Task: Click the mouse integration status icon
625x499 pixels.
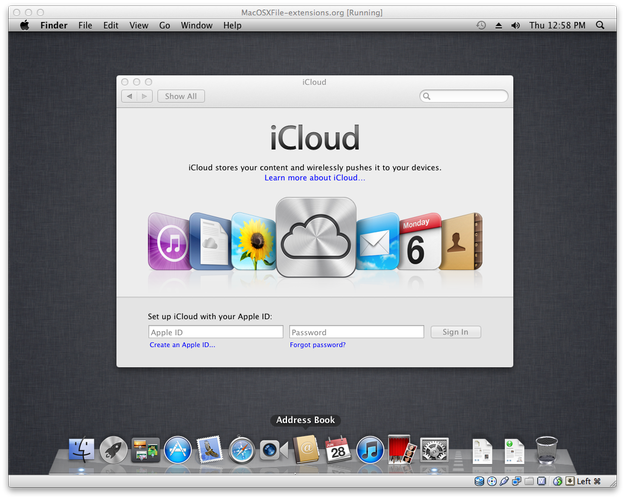Action: pyautogui.click(x=557, y=481)
